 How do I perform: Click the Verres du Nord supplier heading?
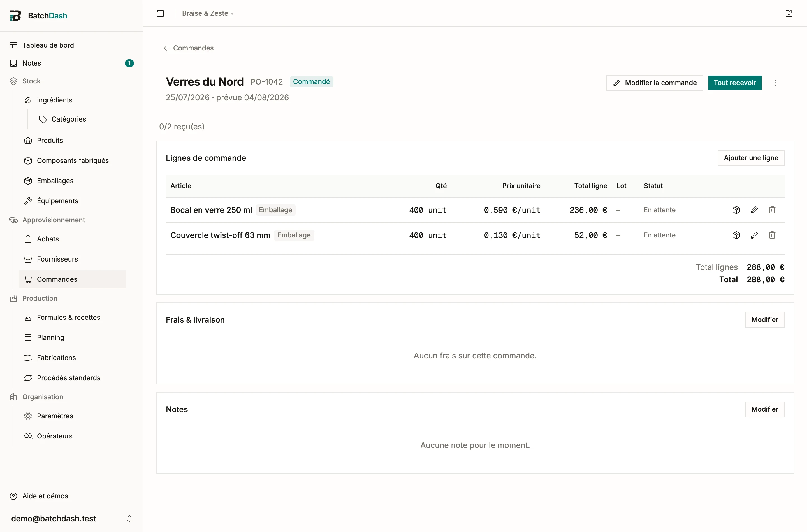(205, 82)
